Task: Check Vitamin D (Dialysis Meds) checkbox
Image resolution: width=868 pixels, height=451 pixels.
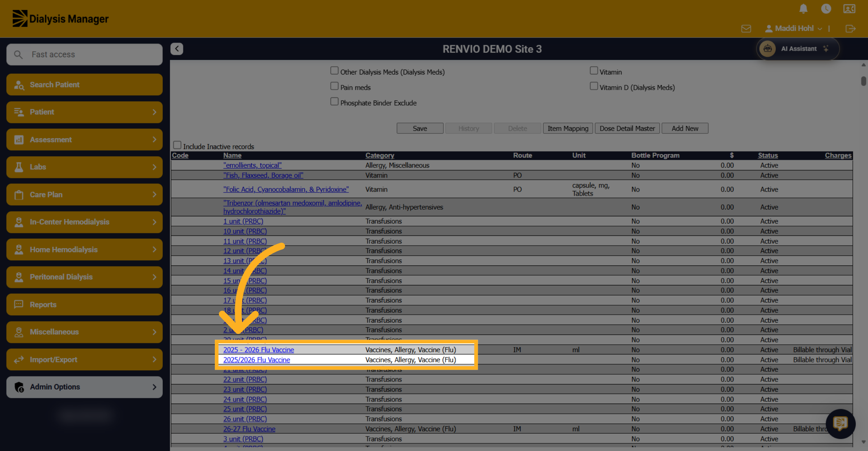Action: coord(593,86)
